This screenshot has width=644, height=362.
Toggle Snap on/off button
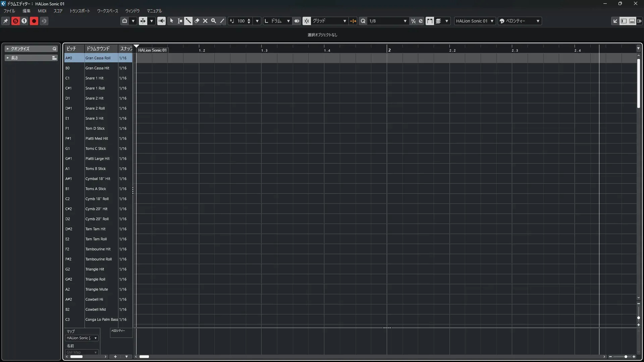tap(307, 21)
